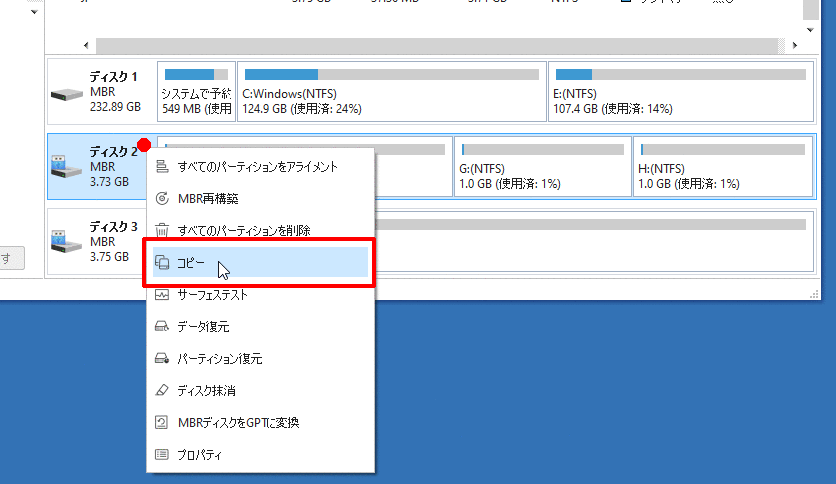Select the H:(NTFS) partition on Disk 2

click(x=722, y=167)
